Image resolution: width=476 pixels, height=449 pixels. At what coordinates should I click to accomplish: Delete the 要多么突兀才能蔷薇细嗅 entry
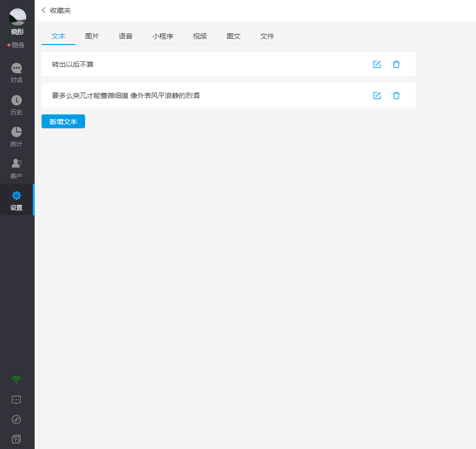396,96
